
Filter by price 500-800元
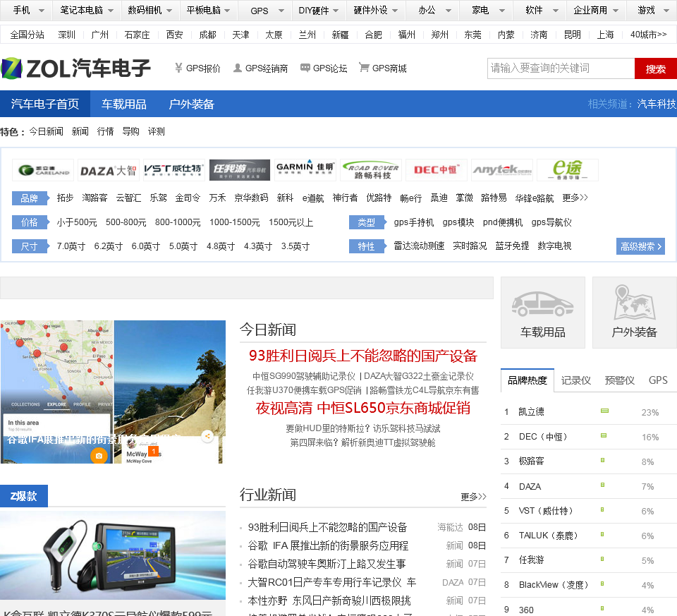[x=126, y=222]
